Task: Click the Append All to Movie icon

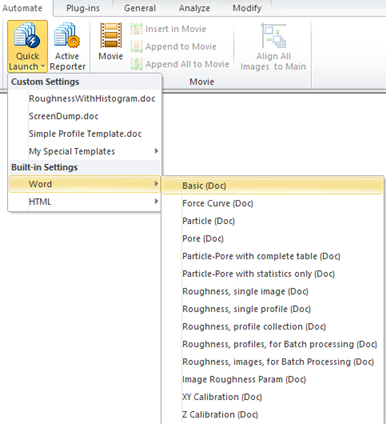Action: tap(136, 64)
